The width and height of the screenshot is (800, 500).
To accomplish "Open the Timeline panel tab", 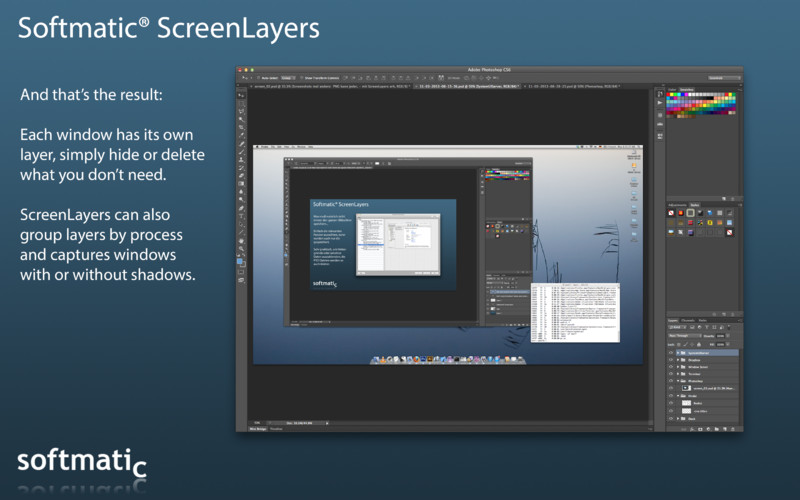I will 275,428.
